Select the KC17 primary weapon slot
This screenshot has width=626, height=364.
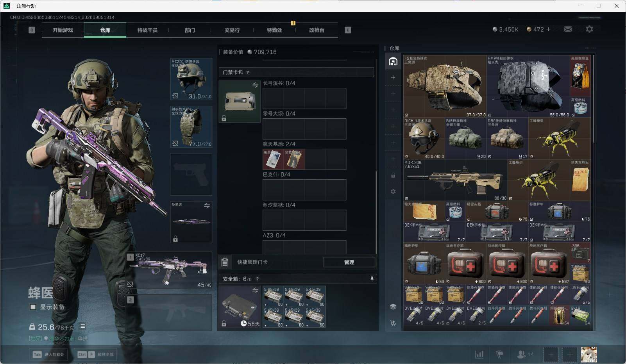point(169,270)
